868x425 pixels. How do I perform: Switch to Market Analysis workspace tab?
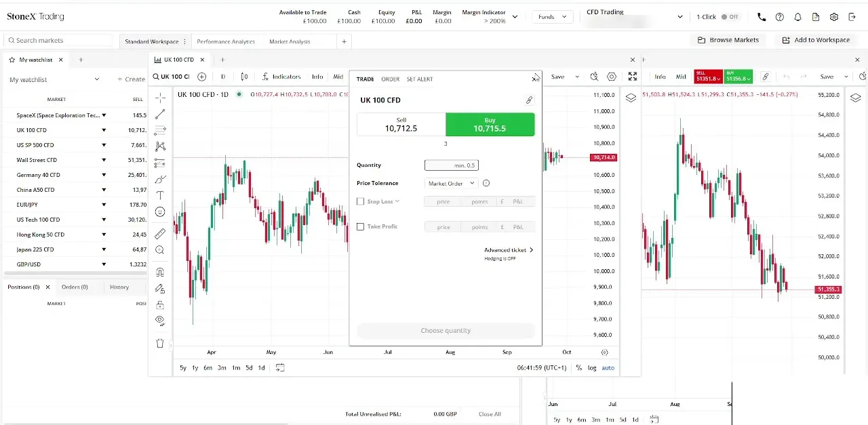290,41
